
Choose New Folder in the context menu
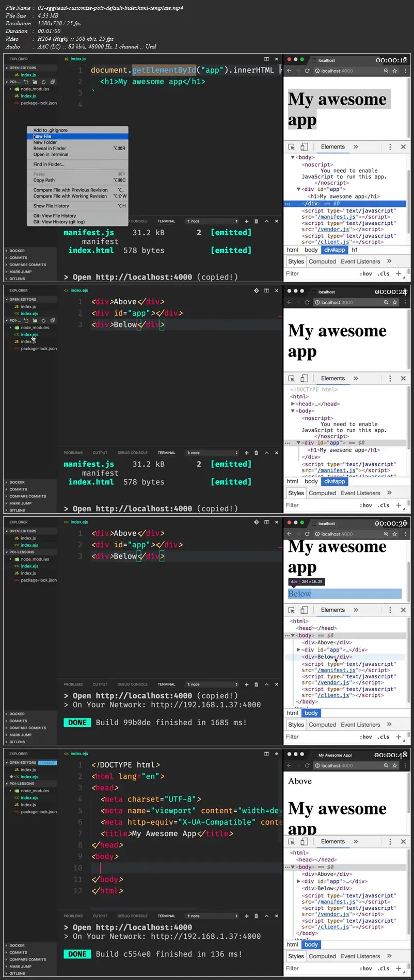77,142
